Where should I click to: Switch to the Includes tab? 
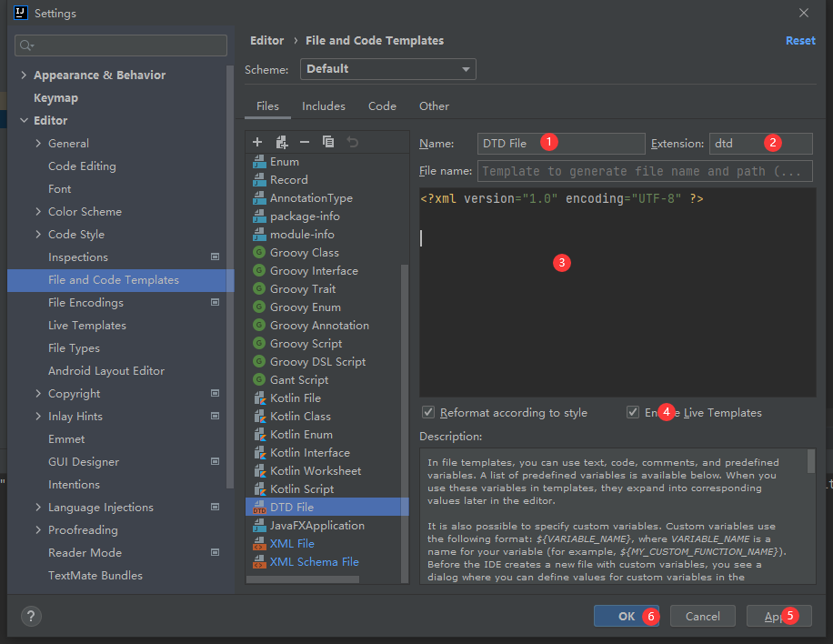(323, 106)
